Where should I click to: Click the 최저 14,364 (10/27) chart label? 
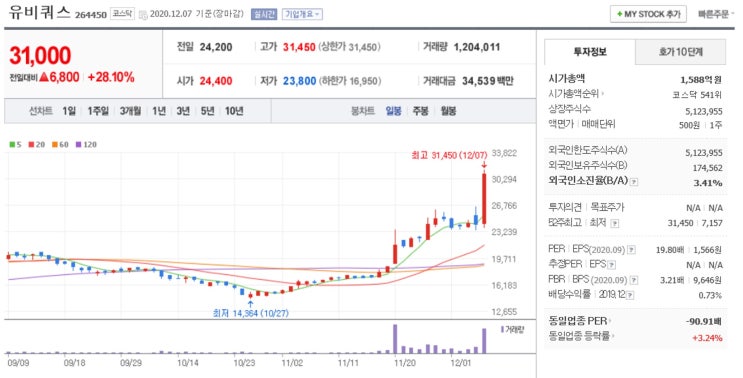(251, 313)
